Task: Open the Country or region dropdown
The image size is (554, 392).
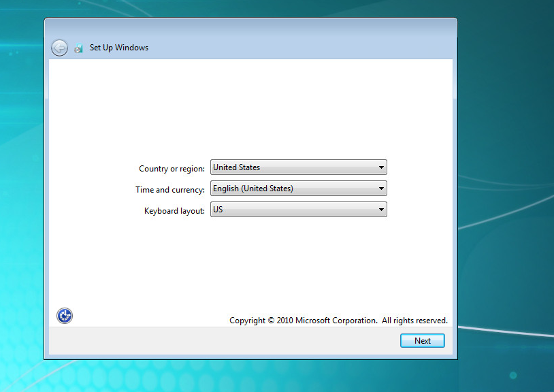Action: click(299, 167)
